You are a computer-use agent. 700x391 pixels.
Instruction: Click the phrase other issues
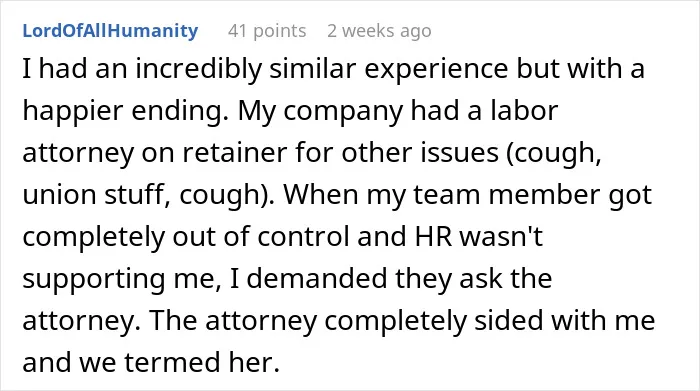point(420,152)
